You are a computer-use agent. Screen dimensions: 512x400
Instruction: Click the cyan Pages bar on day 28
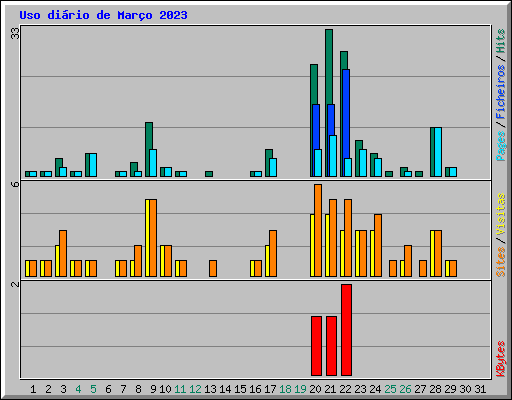(x=438, y=152)
